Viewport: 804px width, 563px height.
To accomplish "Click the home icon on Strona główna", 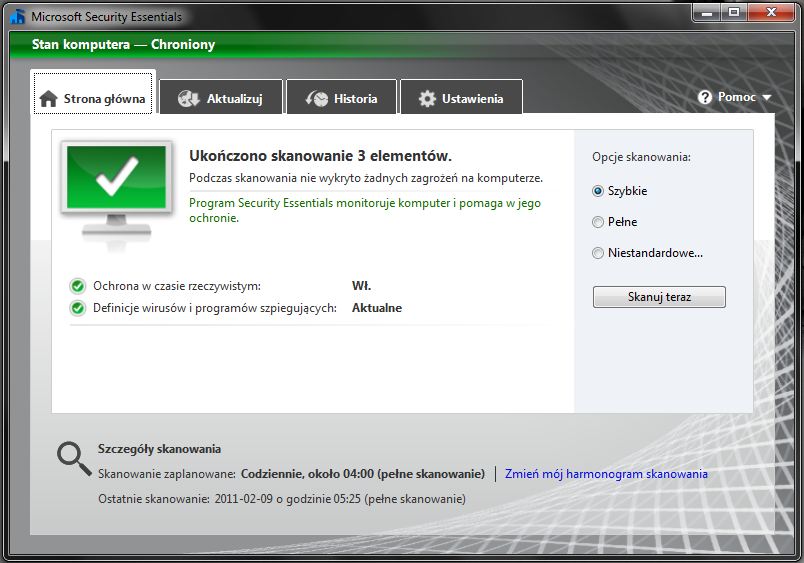I will 48,98.
